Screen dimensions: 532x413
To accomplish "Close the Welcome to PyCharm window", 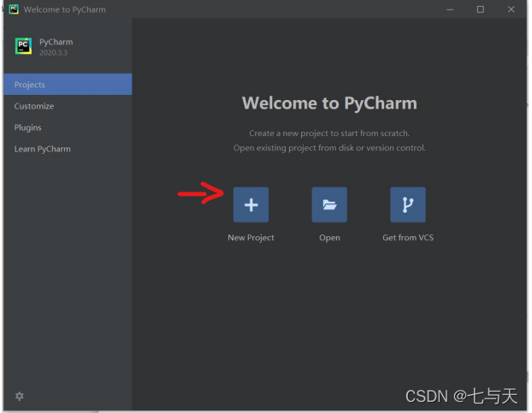I will click(x=511, y=9).
